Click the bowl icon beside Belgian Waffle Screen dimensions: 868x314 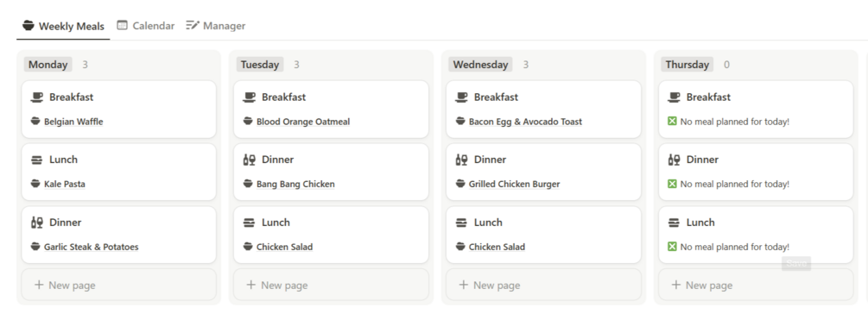coord(35,121)
